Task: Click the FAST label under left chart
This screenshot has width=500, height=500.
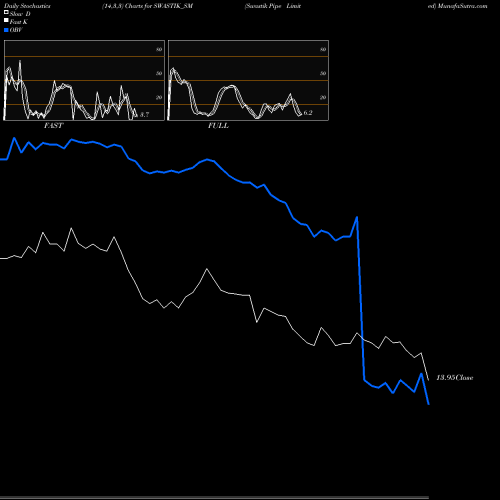Action: [x=53, y=126]
